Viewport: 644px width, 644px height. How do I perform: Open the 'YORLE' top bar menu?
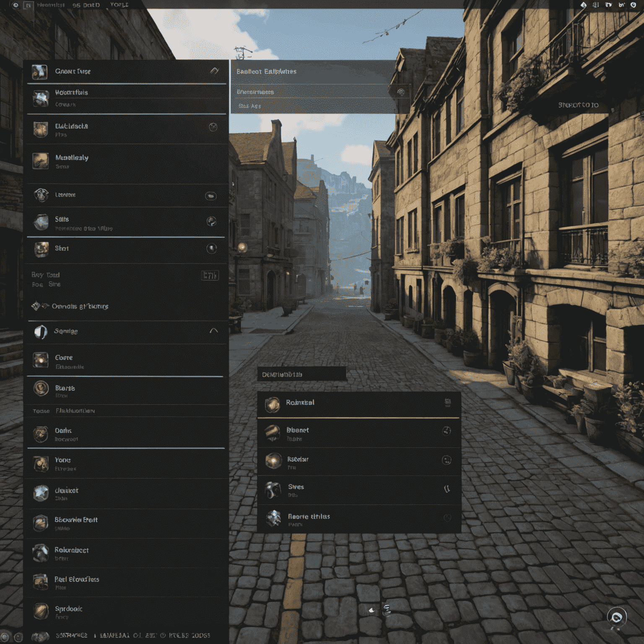coord(119,5)
